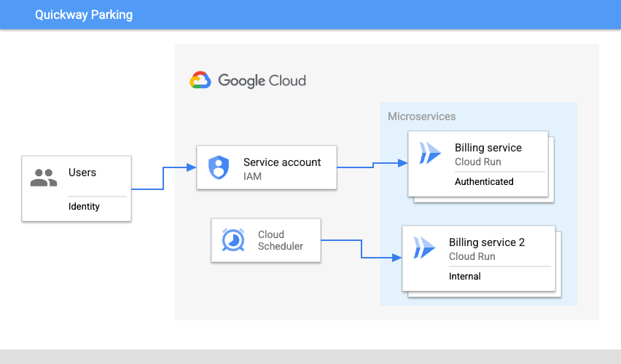Click the Users people icon
621x364 pixels.
[44, 178]
